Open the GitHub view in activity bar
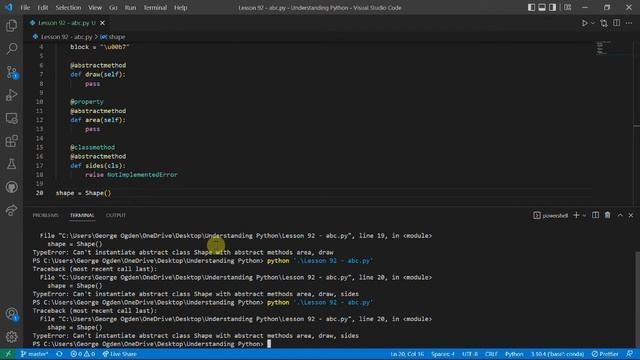The width and height of the screenshot is (640, 360). (11, 187)
